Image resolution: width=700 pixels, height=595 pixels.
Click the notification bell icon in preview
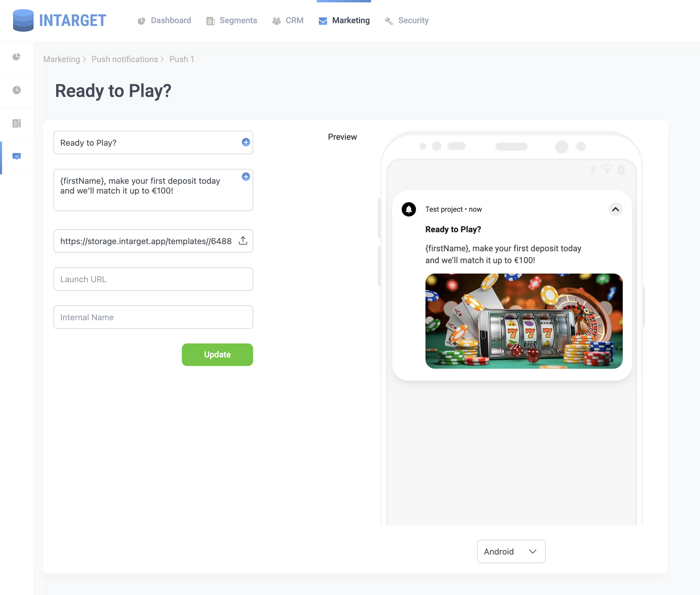409,209
